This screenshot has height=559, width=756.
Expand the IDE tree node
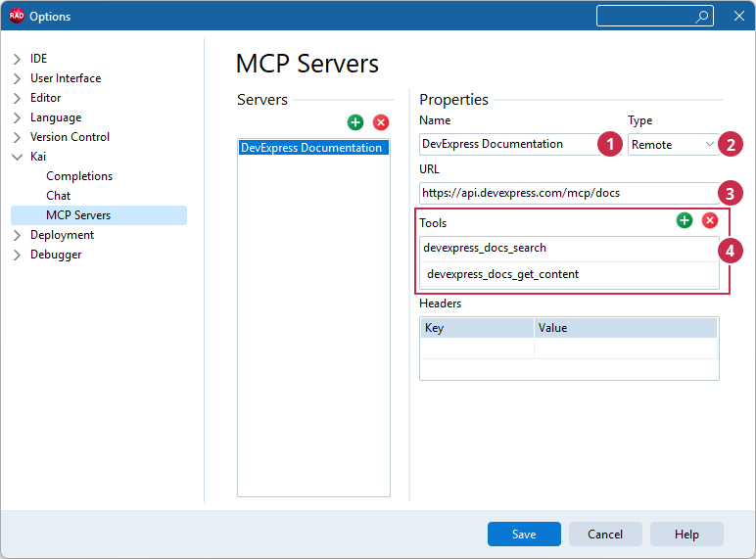pyautogui.click(x=18, y=59)
